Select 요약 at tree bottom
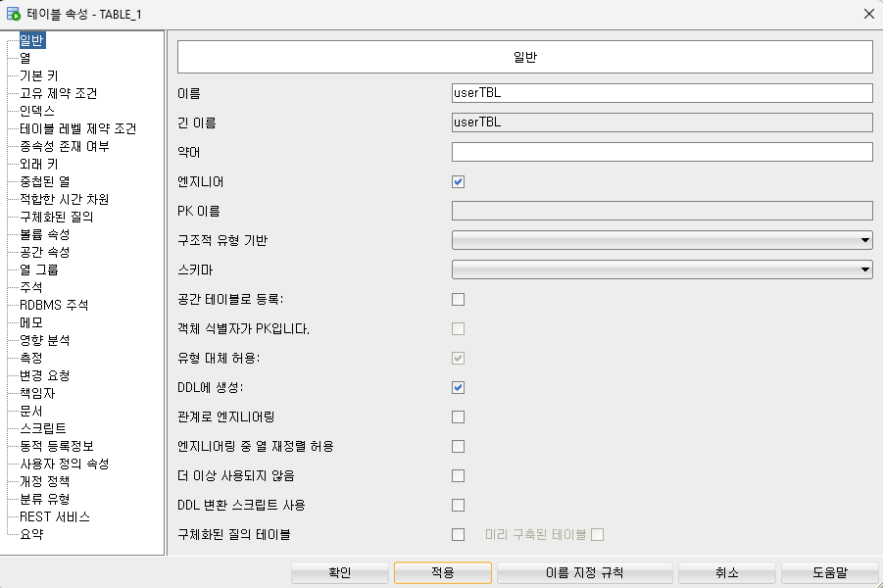 [x=31, y=534]
